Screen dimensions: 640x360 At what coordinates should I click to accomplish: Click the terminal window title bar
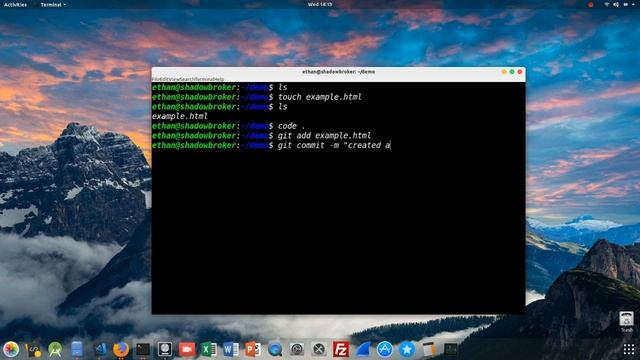pos(338,71)
